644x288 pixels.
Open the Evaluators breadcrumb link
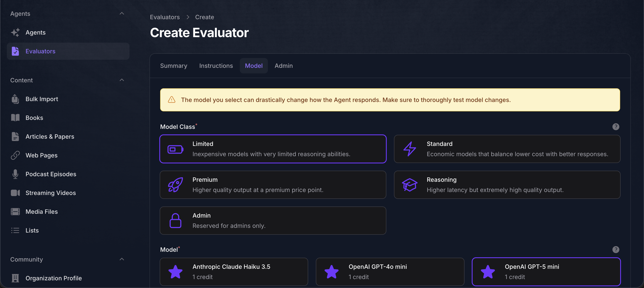click(x=165, y=17)
